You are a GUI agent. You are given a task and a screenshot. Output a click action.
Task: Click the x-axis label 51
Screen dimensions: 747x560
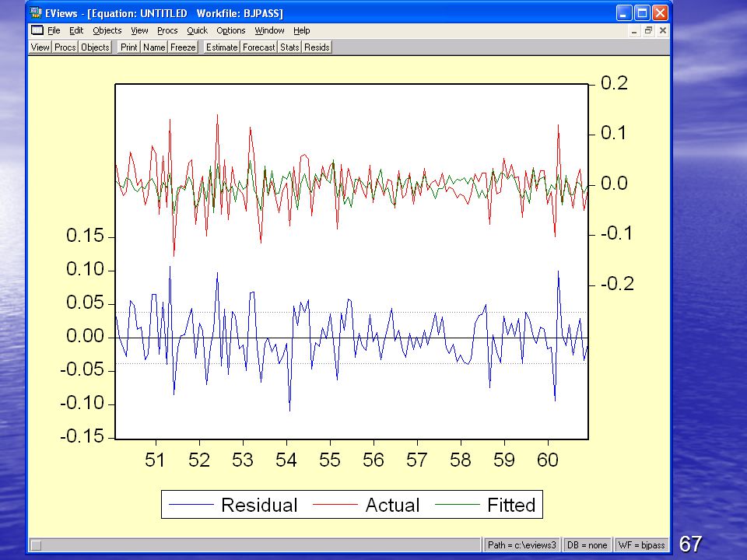(x=155, y=460)
